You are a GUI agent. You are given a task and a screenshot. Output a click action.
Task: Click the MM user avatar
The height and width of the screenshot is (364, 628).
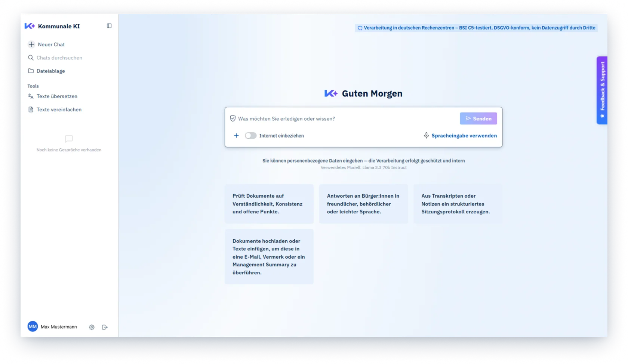(x=33, y=327)
